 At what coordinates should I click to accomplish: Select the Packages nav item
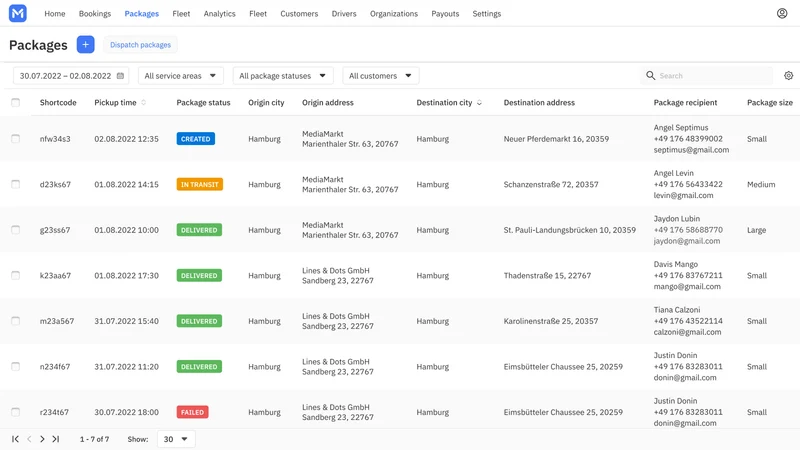click(142, 14)
